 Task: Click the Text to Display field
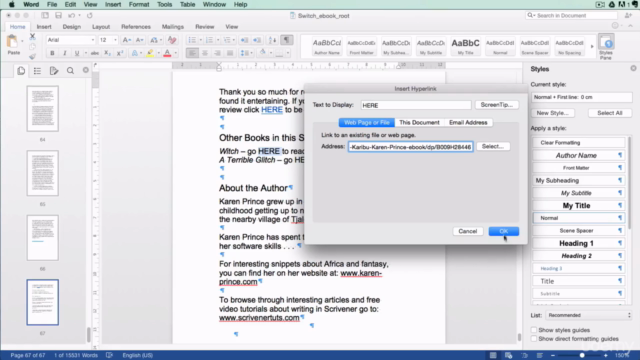[416, 105]
